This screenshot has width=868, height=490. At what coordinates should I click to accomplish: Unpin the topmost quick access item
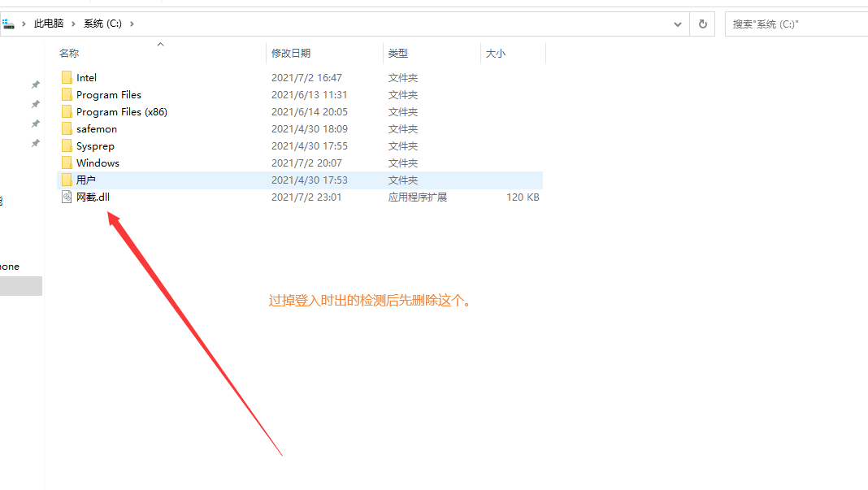pyautogui.click(x=34, y=85)
